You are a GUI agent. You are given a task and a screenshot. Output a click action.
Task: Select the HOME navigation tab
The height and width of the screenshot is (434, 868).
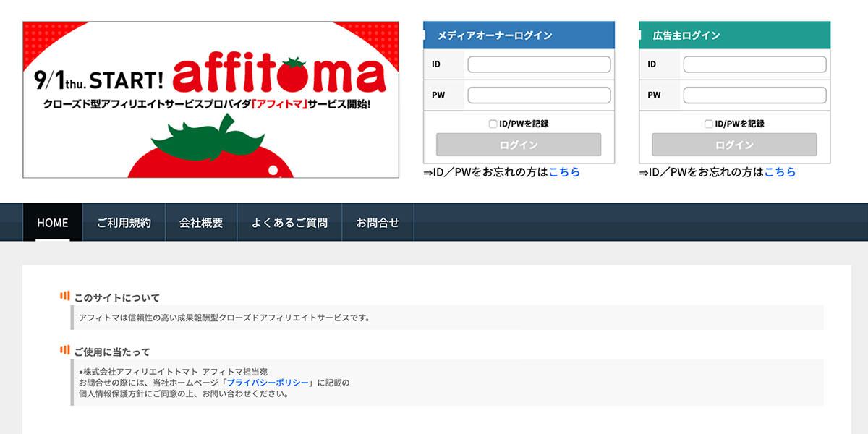pos(52,223)
